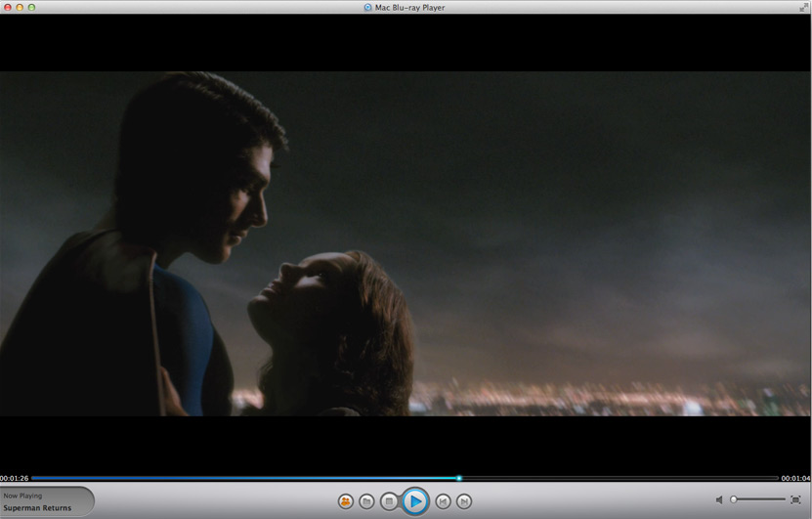The height and width of the screenshot is (519, 812).
Task: Seek within the unplayed part of the progress bar
Action: [620, 478]
